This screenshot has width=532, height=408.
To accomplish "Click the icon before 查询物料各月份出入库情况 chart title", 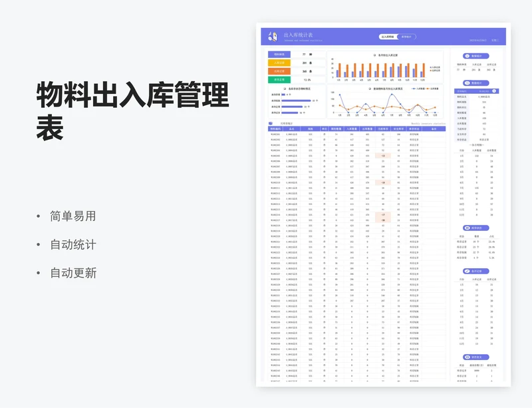I will (x=366, y=88).
